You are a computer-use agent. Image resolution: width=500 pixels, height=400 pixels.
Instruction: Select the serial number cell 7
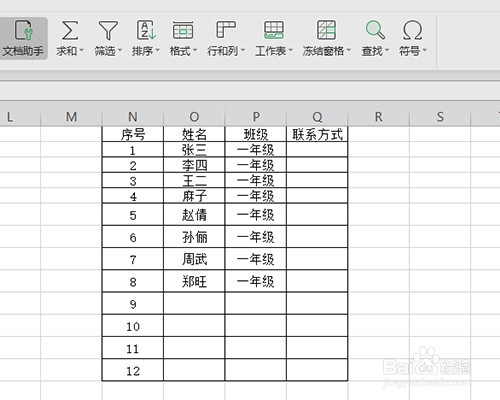133,259
